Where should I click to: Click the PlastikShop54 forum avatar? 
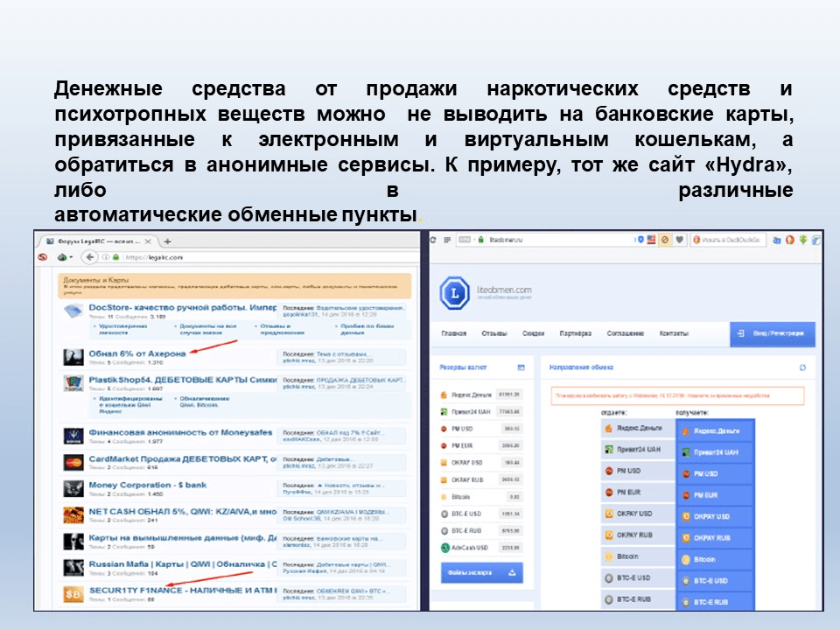(73, 383)
